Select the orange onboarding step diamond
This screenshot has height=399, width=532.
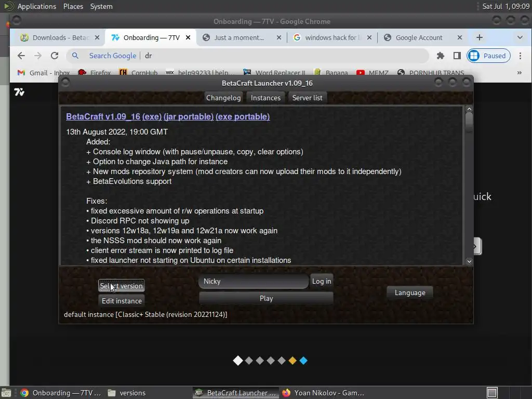click(292, 361)
